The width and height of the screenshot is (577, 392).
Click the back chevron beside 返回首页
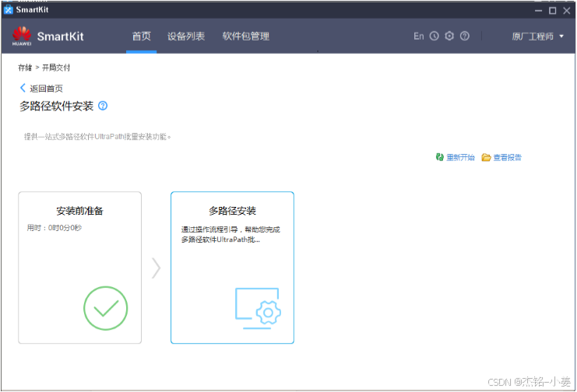[x=23, y=88]
